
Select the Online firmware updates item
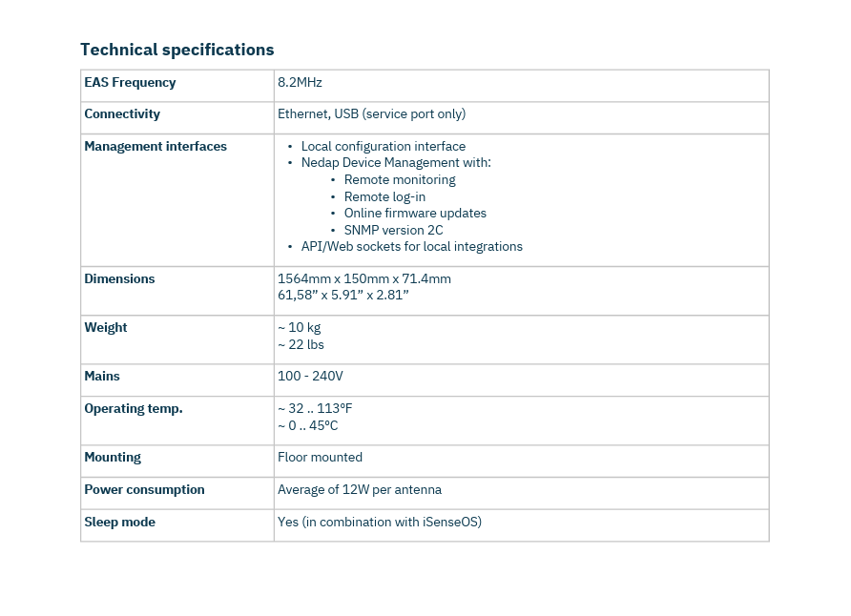(415, 213)
